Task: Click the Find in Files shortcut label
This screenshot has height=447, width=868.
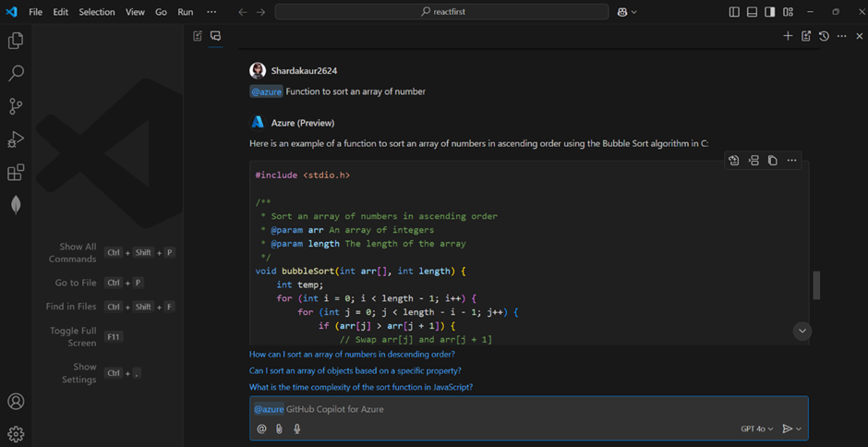Action: 71,307
